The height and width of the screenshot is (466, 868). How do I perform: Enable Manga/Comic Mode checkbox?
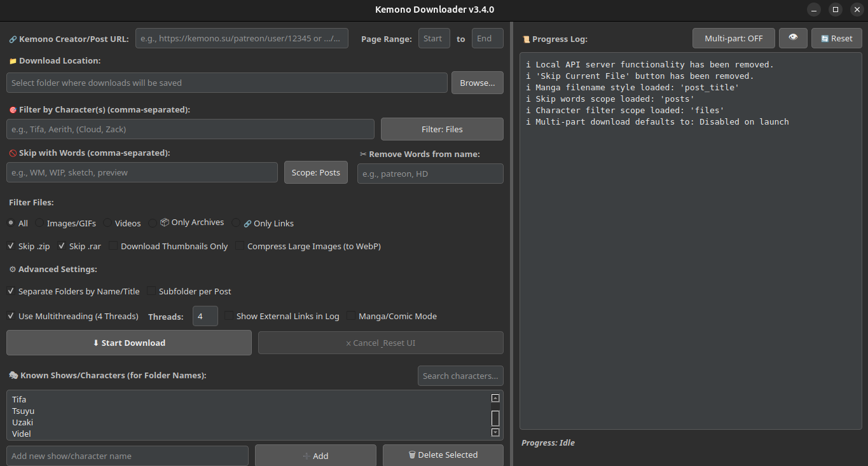(x=352, y=316)
